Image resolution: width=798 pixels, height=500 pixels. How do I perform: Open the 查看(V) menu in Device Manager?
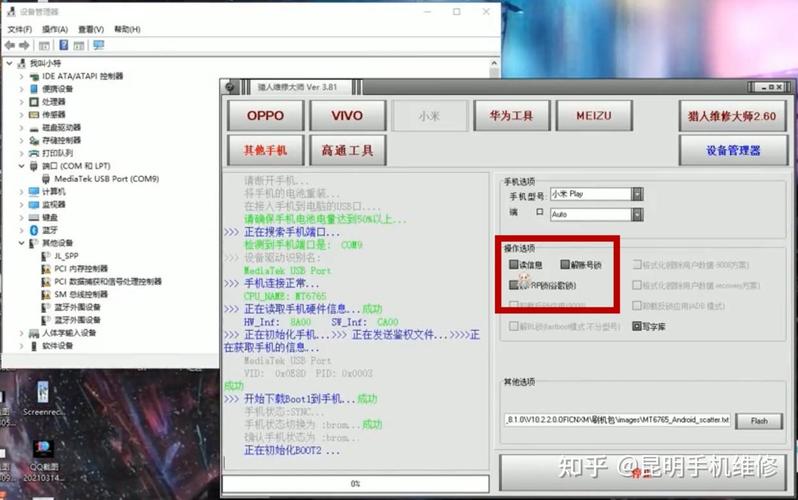[91, 29]
